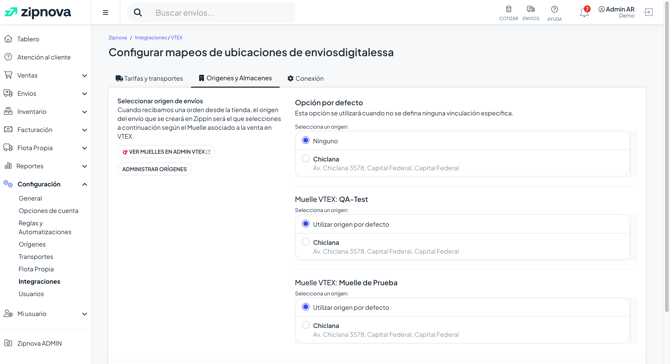Follow the Integraciones breadcrumb link

(151, 38)
